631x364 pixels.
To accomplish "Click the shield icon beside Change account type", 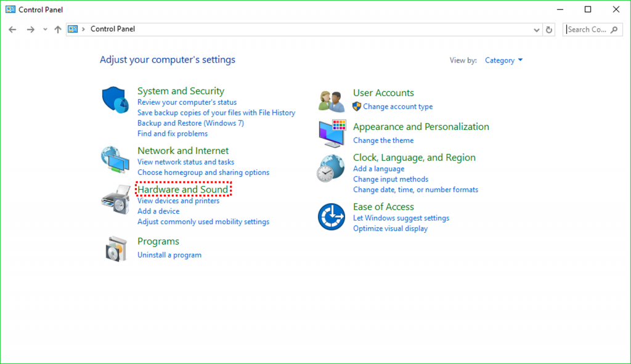I will (x=357, y=107).
